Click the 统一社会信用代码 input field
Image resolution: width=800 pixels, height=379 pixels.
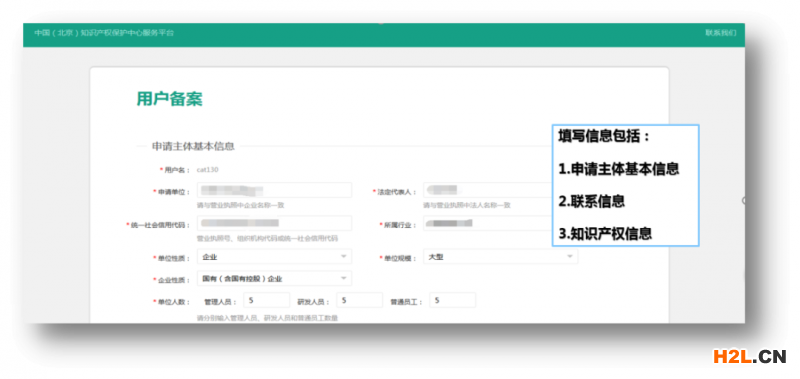274,223
